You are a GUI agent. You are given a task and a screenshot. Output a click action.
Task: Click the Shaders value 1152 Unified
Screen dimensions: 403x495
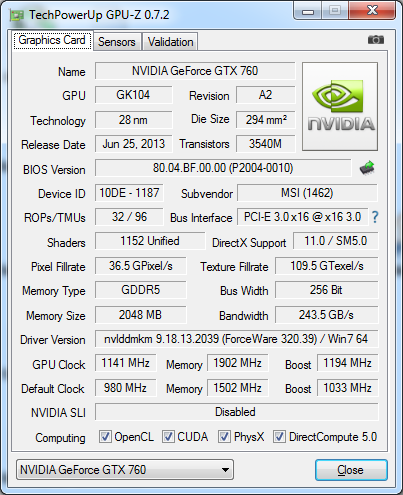150,241
